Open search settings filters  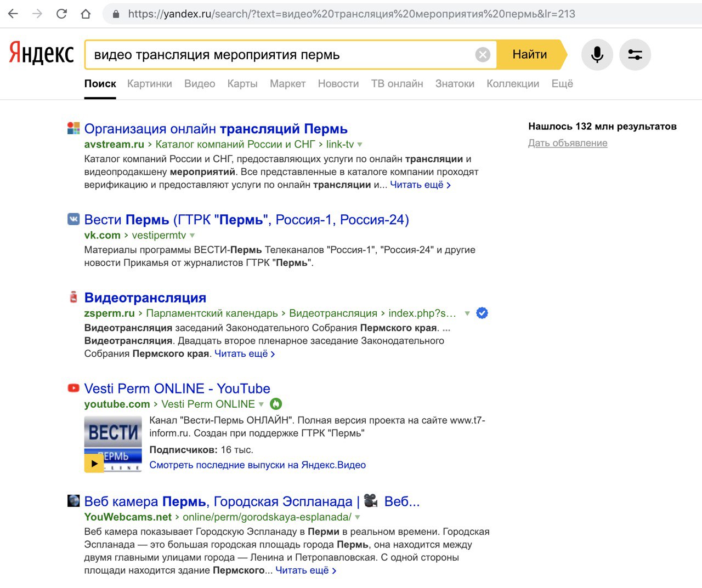click(635, 54)
